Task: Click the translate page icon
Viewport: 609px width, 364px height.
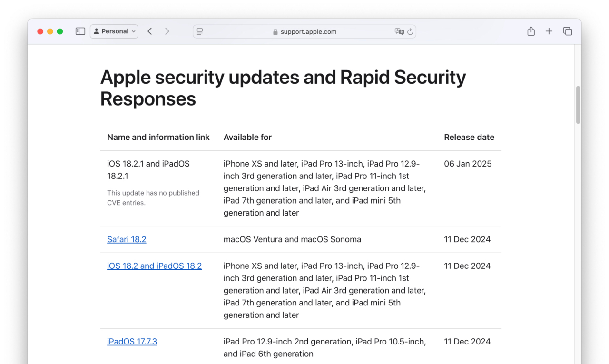Action: [399, 32]
